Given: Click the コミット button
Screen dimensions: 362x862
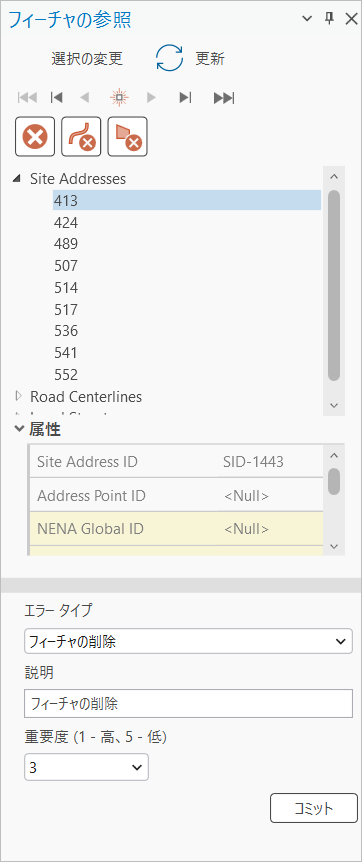Looking at the screenshot, I should click(x=314, y=808).
